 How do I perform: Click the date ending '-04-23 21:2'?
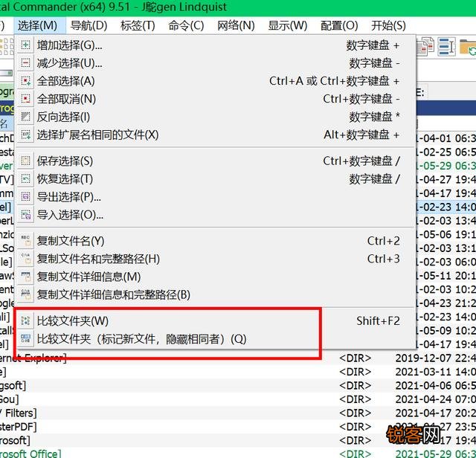[446, 303]
